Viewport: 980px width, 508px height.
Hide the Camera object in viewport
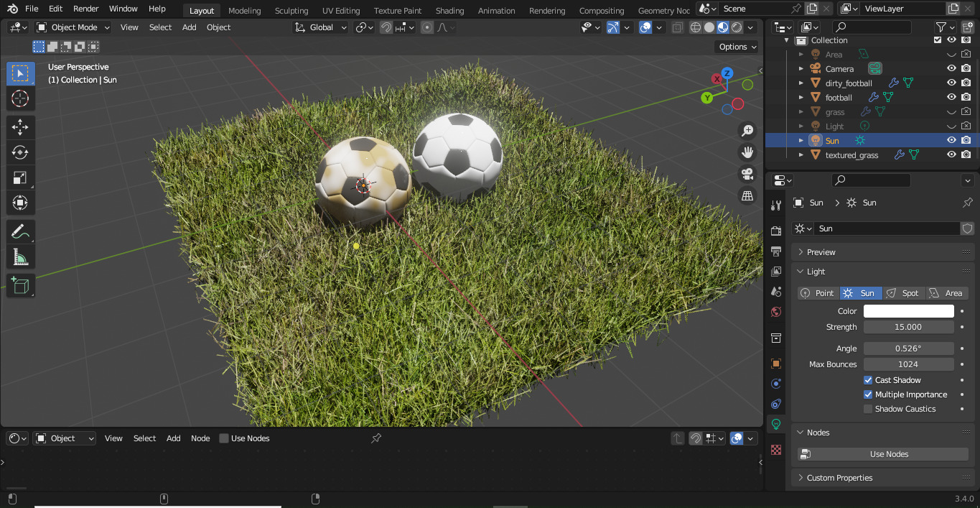pyautogui.click(x=951, y=69)
